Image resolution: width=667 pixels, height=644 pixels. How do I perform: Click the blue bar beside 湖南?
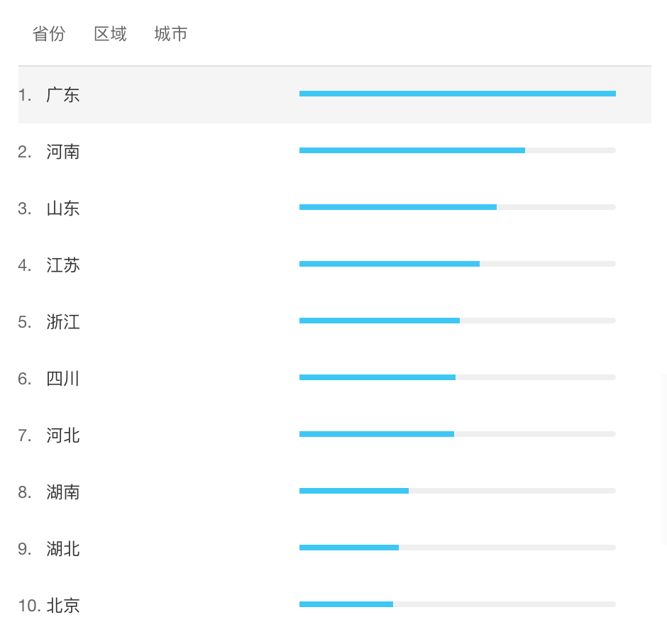pyautogui.click(x=354, y=491)
